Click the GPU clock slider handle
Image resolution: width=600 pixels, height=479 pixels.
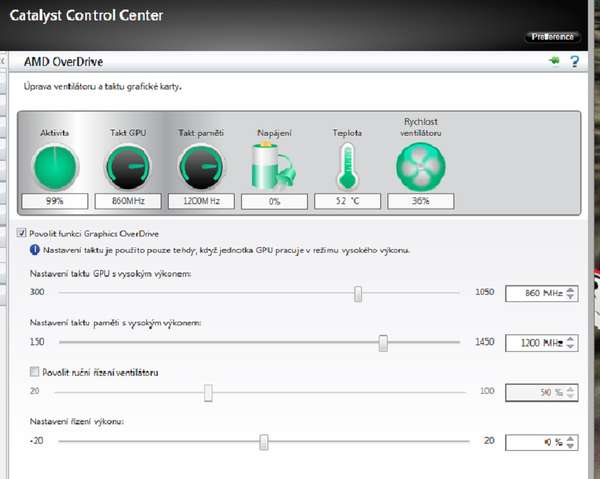(358, 294)
